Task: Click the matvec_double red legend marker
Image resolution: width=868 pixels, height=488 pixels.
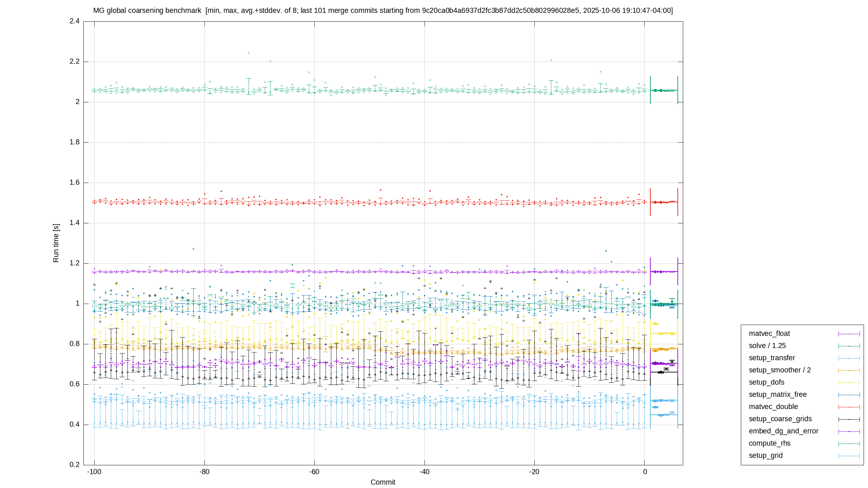Action: pos(849,407)
